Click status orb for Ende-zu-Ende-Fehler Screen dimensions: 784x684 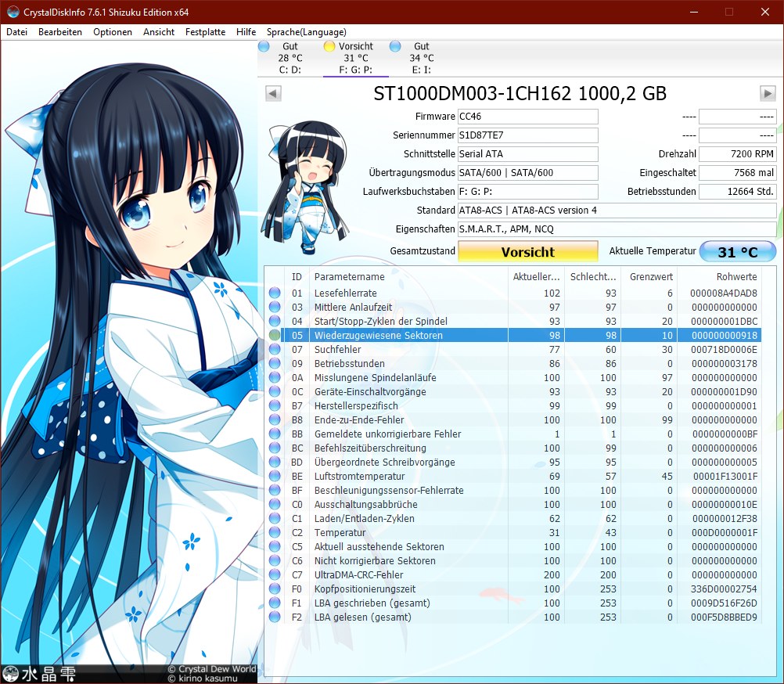click(x=275, y=420)
